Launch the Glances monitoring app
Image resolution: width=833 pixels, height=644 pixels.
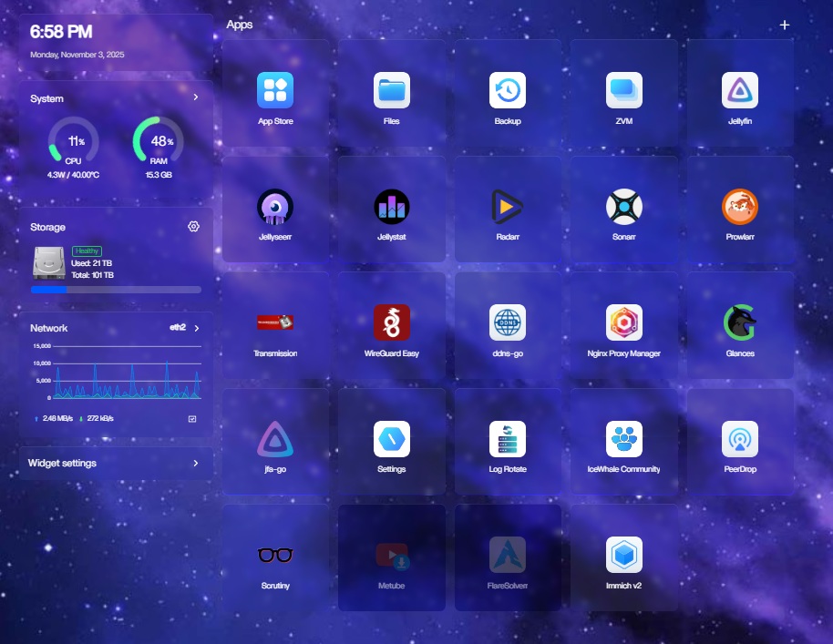740,323
